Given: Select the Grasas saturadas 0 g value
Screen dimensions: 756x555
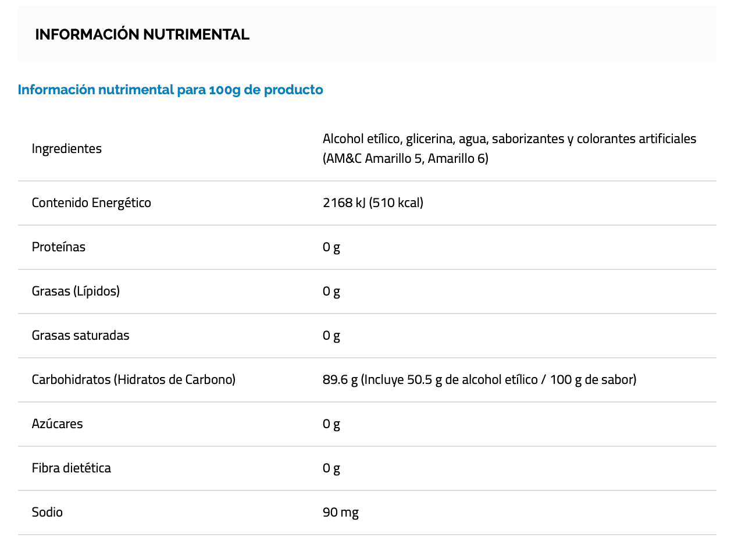Looking at the screenshot, I should click(331, 336).
